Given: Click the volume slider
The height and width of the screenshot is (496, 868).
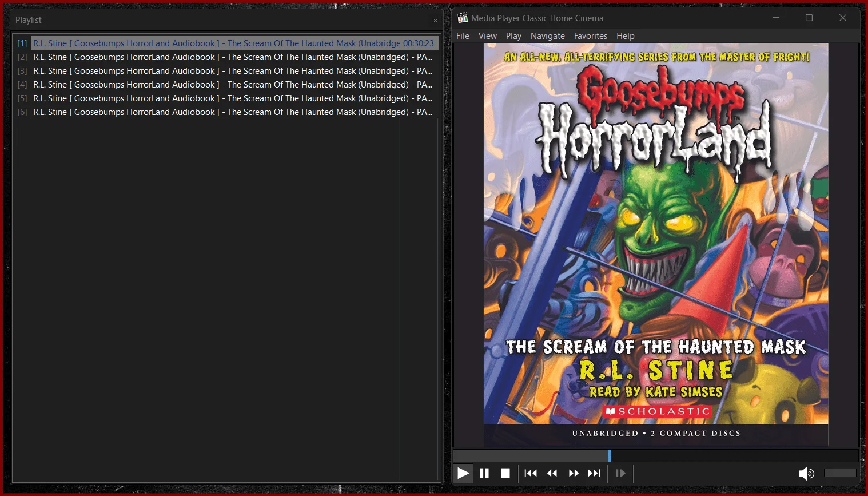Looking at the screenshot, I should [x=840, y=473].
